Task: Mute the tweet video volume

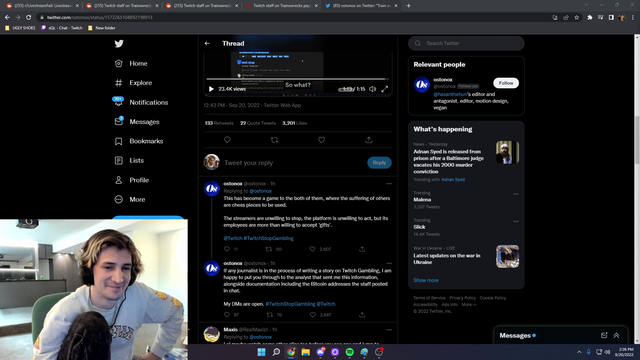Action: [373, 89]
